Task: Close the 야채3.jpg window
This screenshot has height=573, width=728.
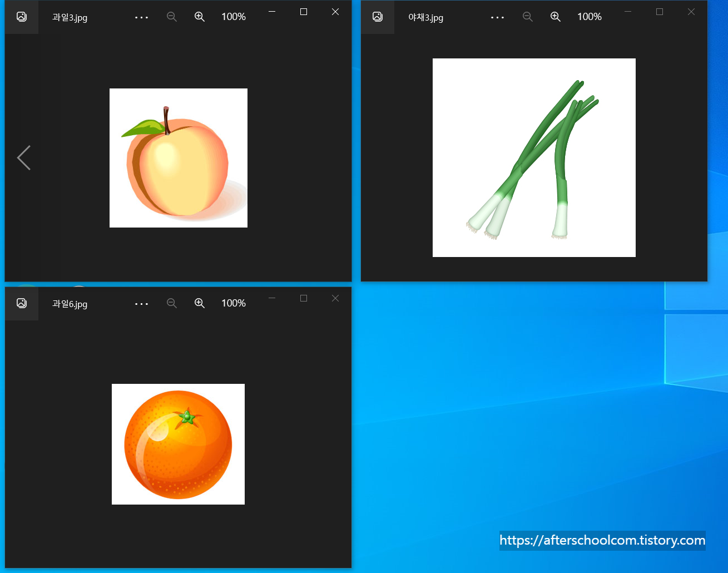Action: [691, 12]
